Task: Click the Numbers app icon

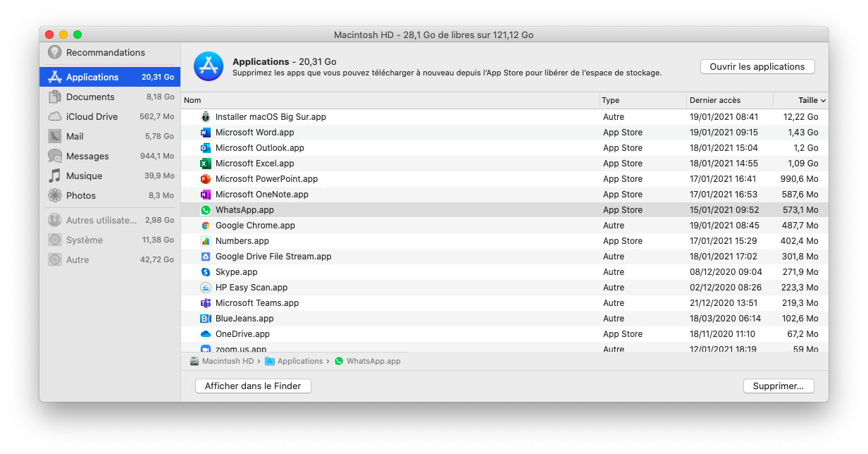Action: click(x=206, y=241)
